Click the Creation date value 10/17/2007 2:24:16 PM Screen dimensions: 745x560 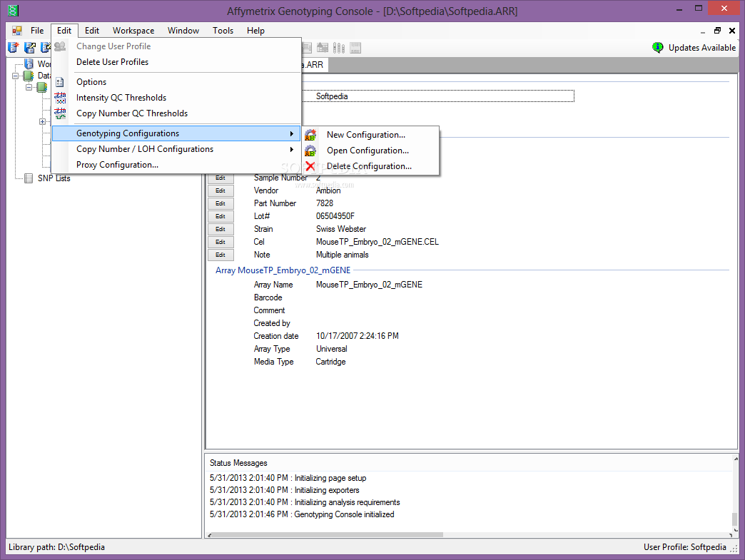point(358,336)
